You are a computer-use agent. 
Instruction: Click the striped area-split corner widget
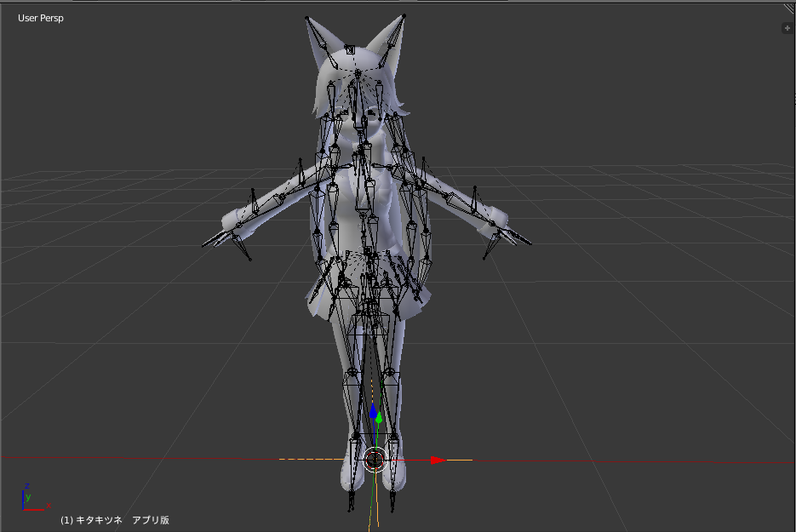790,9
